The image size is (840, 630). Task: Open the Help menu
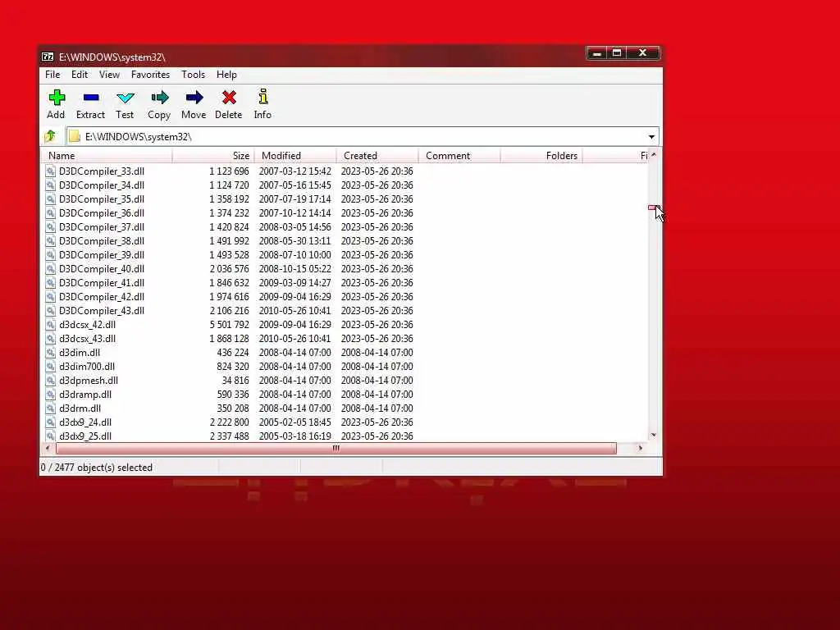[x=226, y=75]
